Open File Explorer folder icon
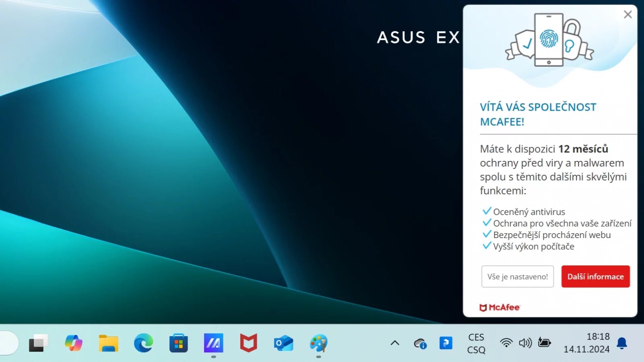 click(x=109, y=343)
